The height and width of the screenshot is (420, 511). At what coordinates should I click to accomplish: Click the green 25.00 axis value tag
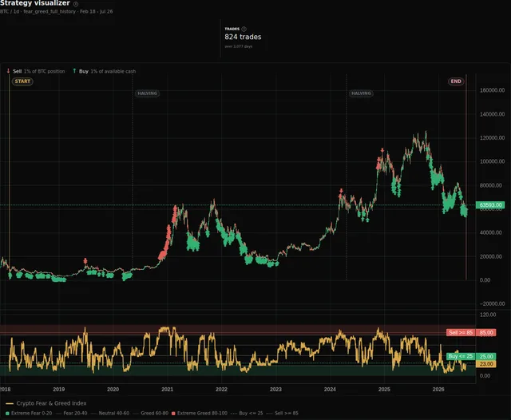(x=486, y=356)
